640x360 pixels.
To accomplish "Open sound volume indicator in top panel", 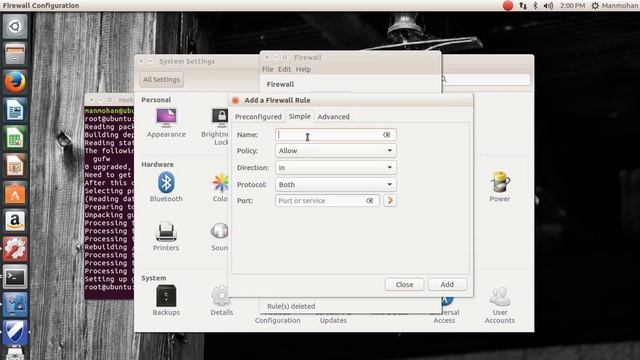I will click(x=549, y=6).
